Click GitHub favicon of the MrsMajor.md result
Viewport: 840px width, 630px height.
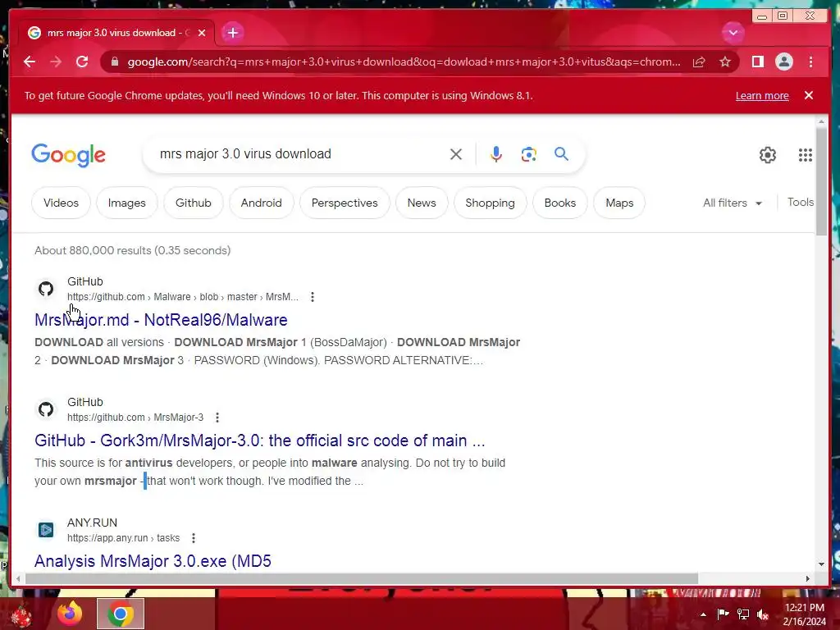(x=46, y=289)
